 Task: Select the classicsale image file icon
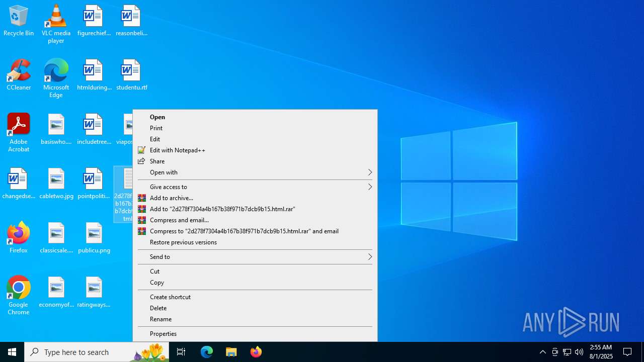point(56,238)
